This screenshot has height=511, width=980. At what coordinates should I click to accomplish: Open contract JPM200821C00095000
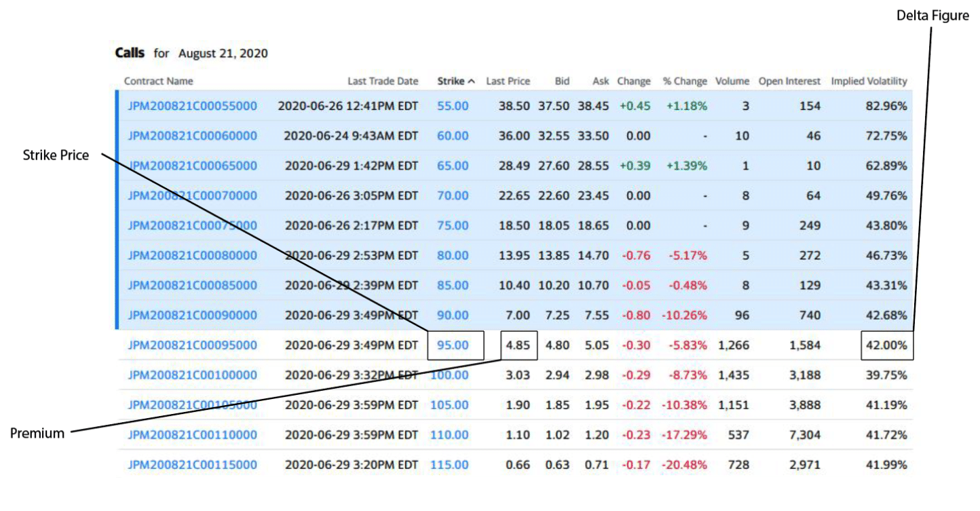[193, 345]
